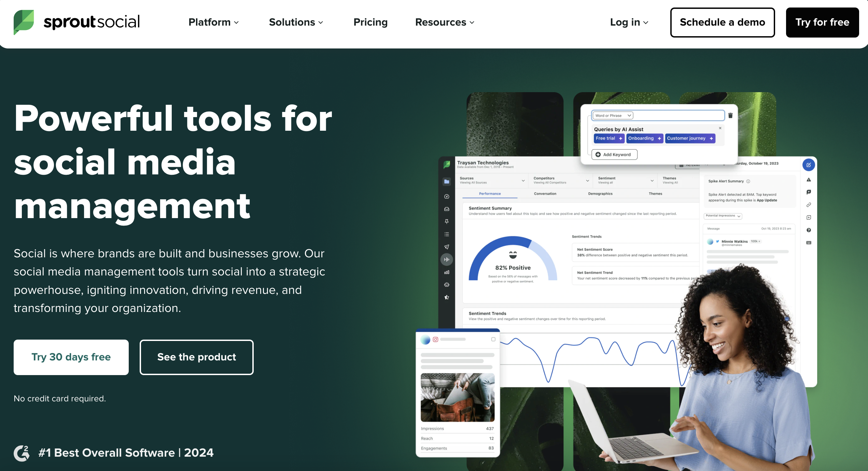Open the inbox tray icon in sidebar

point(447,209)
